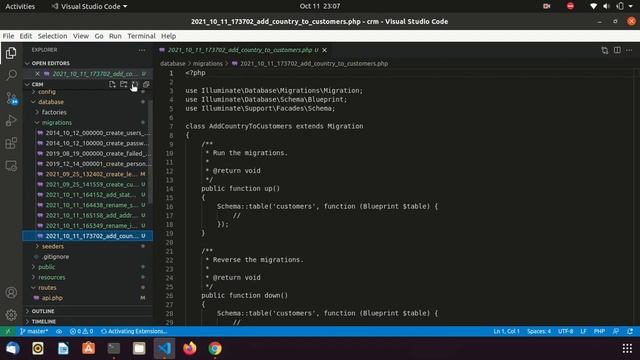Viewport: 640px width, 360px height.
Task: Open the Edit menu
Action: point(25,36)
